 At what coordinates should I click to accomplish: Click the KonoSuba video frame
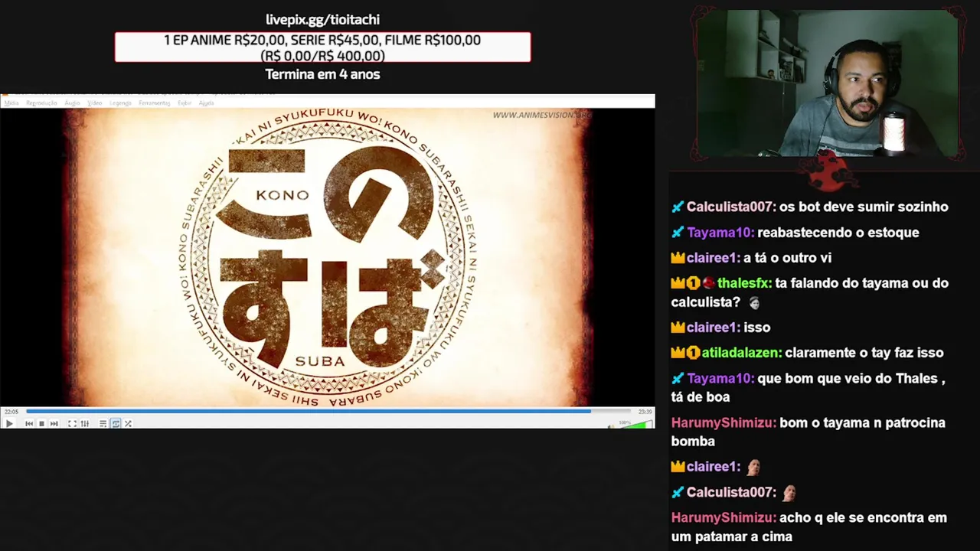point(328,257)
